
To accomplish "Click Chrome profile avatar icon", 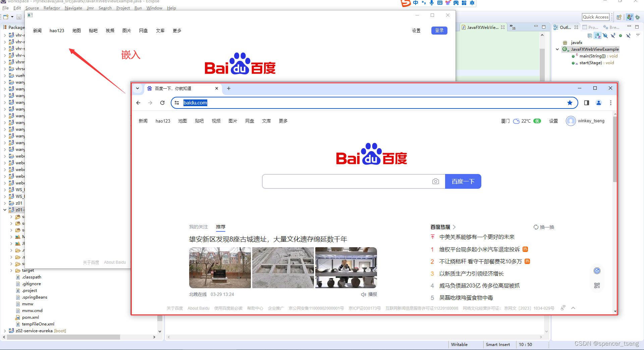I will [599, 103].
